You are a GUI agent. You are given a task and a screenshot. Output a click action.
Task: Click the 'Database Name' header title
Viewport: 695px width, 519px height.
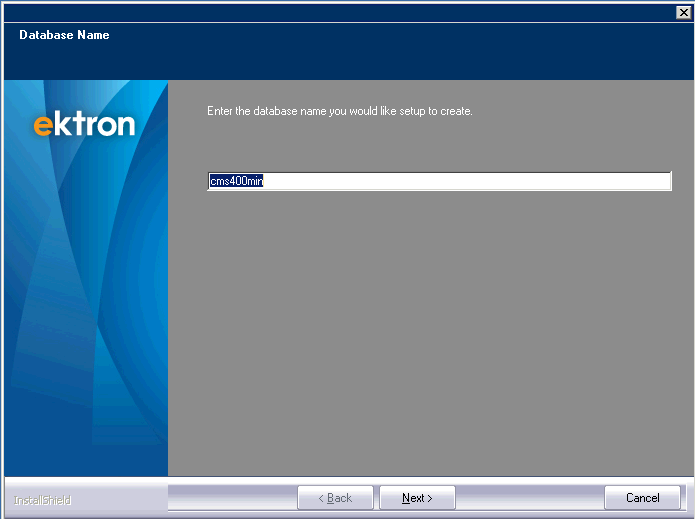64,35
